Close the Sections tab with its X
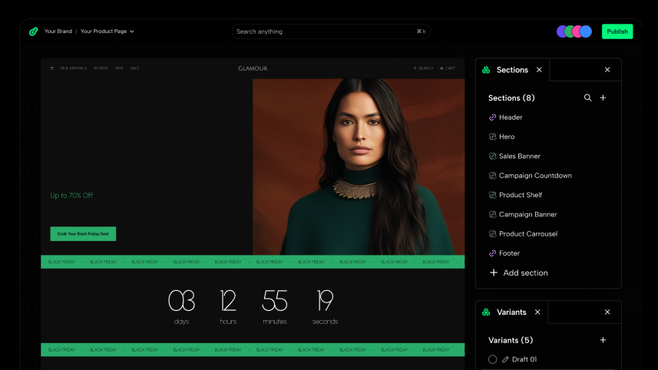 point(539,70)
